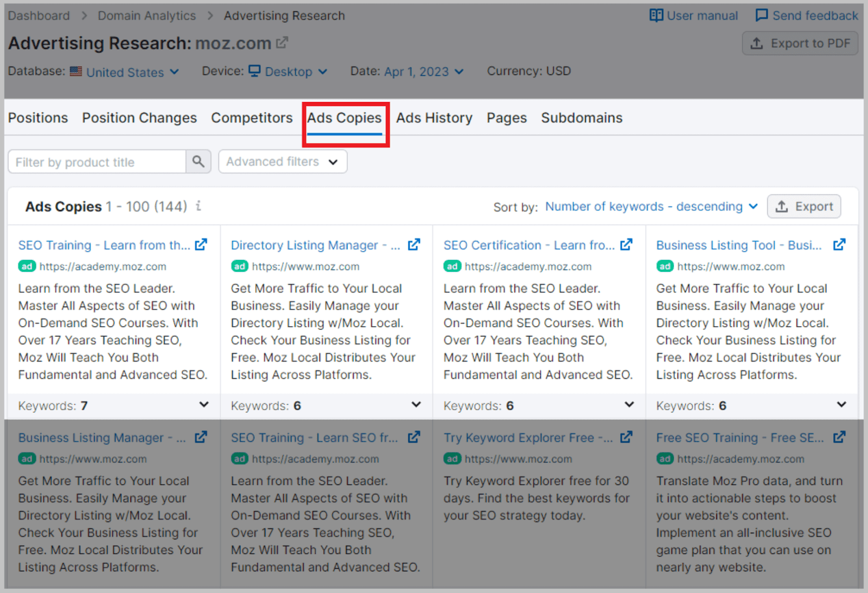Image resolution: width=868 pixels, height=593 pixels.
Task: Switch to the Subdomains tab
Action: click(x=582, y=118)
